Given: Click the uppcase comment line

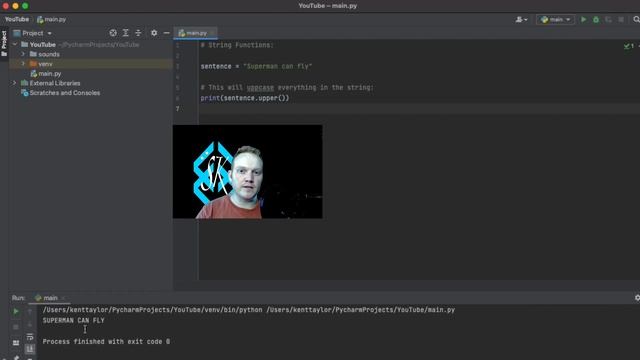Looking at the screenshot, I should pos(287,87).
